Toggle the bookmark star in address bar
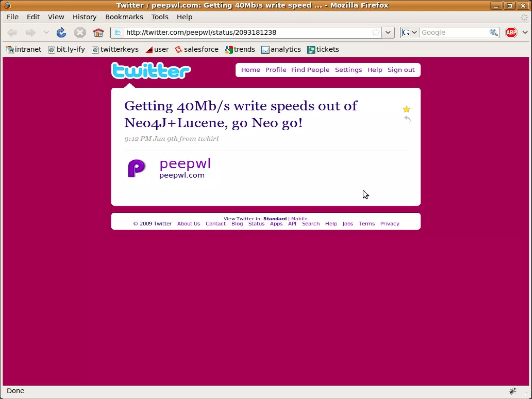532x399 pixels. click(x=375, y=32)
